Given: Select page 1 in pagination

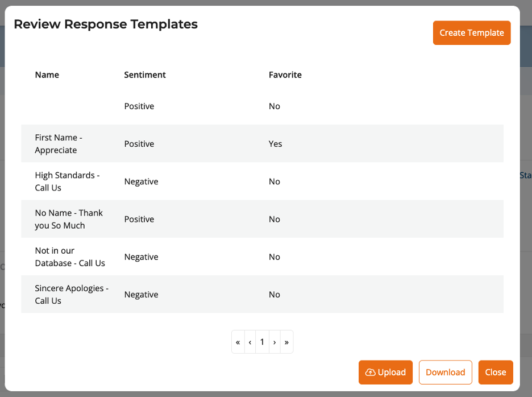Looking at the screenshot, I should 262,342.
